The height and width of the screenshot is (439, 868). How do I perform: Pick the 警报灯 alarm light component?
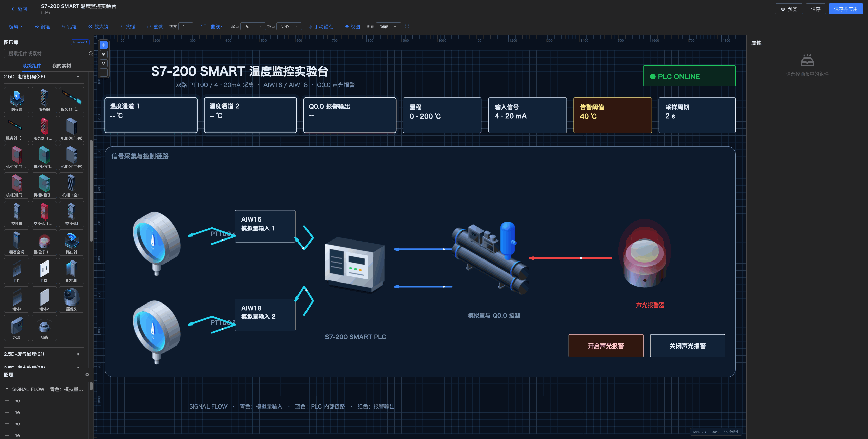coord(44,243)
